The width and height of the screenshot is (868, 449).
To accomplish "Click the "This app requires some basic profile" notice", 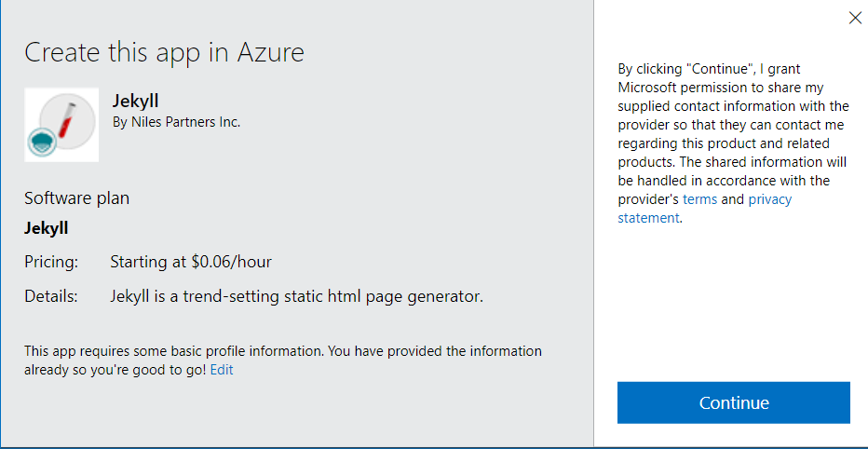I will (x=283, y=361).
